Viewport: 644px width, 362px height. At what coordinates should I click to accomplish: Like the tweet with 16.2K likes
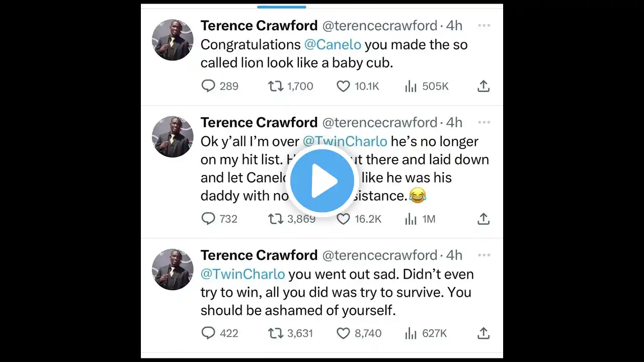[x=343, y=219]
